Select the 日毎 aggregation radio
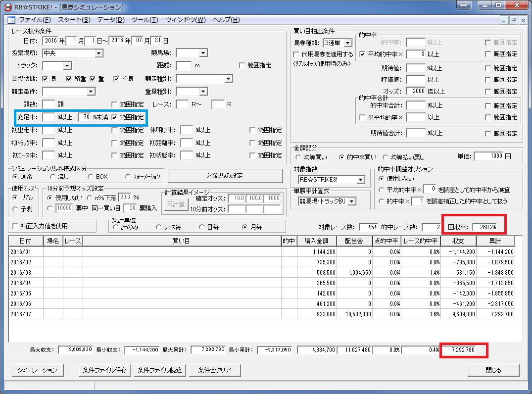Viewport: 532px width, 394px height. click(201, 227)
